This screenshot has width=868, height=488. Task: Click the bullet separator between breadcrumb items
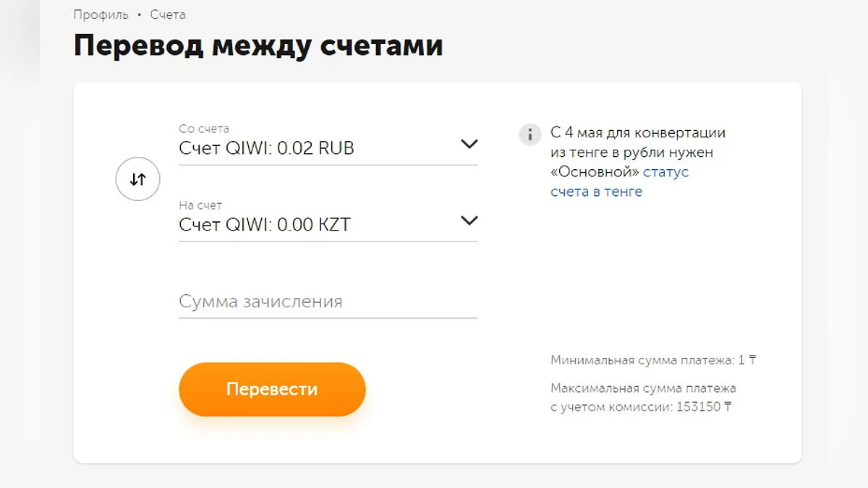(140, 14)
